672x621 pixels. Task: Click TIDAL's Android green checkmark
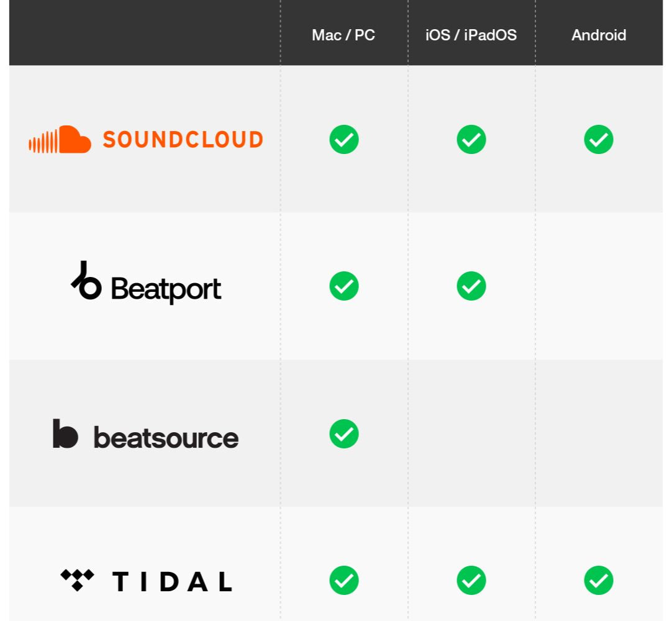[x=599, y=581]
